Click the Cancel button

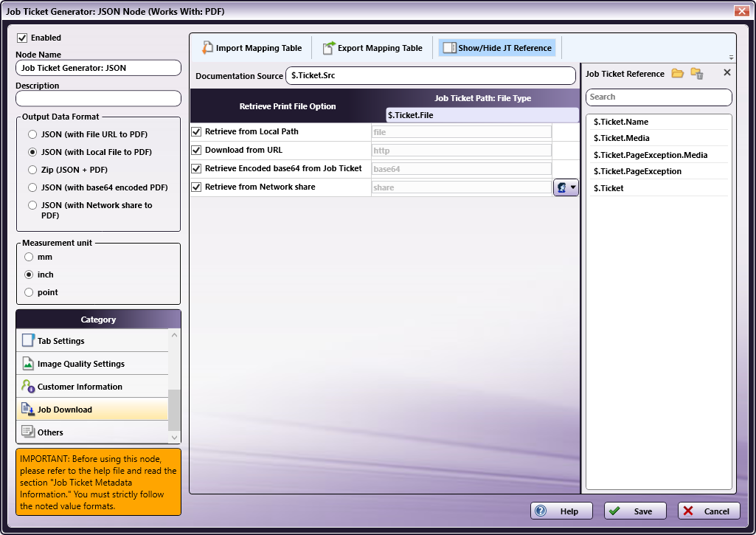click(709, 511)
